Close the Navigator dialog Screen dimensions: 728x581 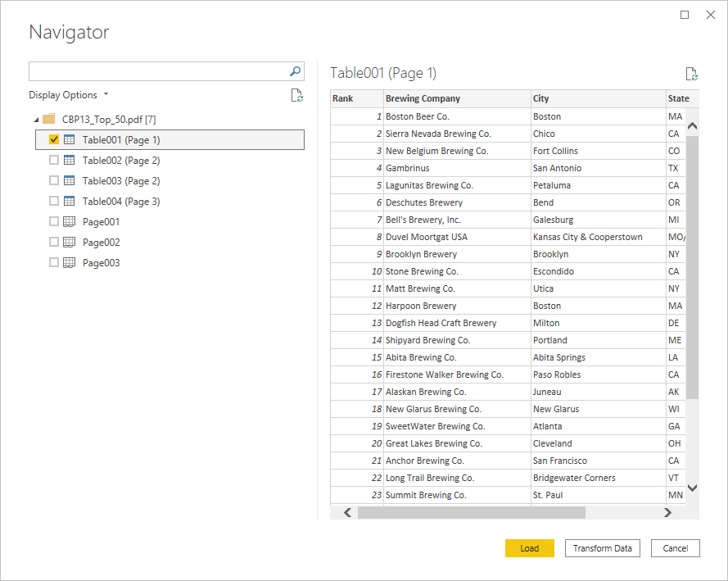pyautogui.click(x=710, y=15)
